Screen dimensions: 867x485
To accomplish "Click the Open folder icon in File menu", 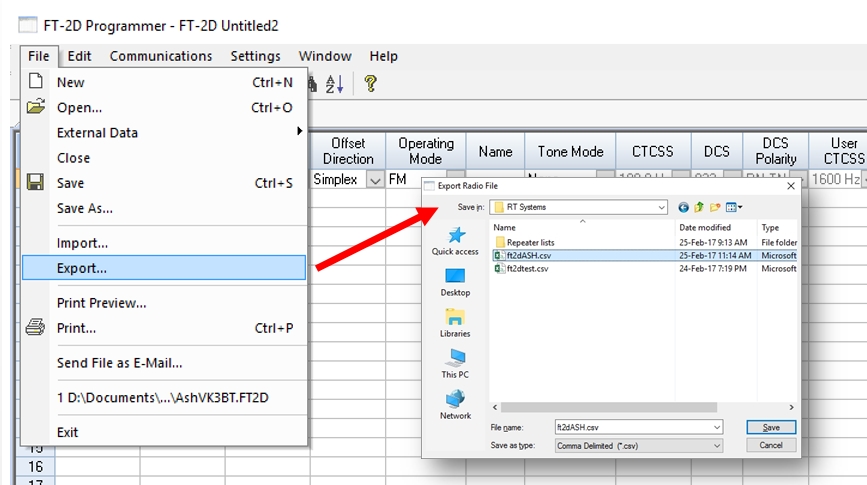I will (x=36, y=106).
